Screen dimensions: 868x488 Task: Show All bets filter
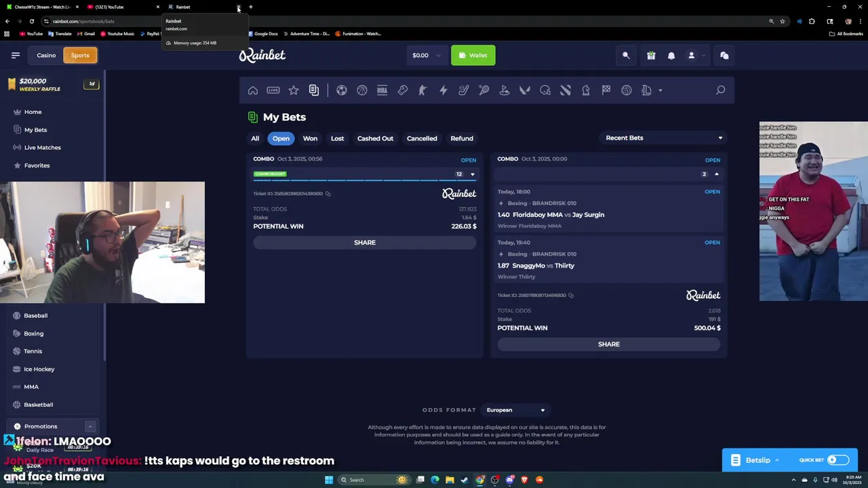click(x=255, y=138)
